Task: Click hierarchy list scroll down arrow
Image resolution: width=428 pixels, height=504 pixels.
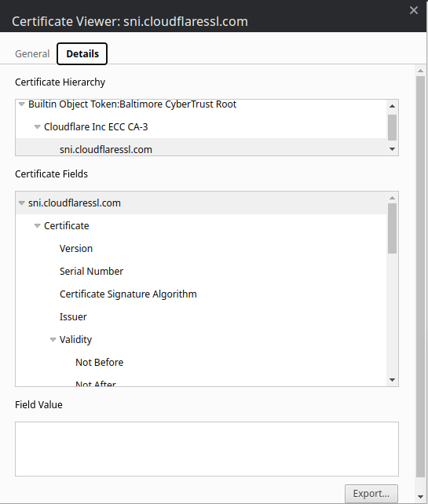Action: pyautogui.click(x=392, y=149)
